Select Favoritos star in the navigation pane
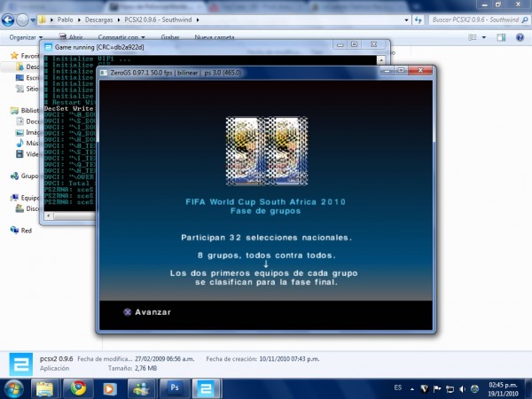532x399 pixels. coord(14,55)
